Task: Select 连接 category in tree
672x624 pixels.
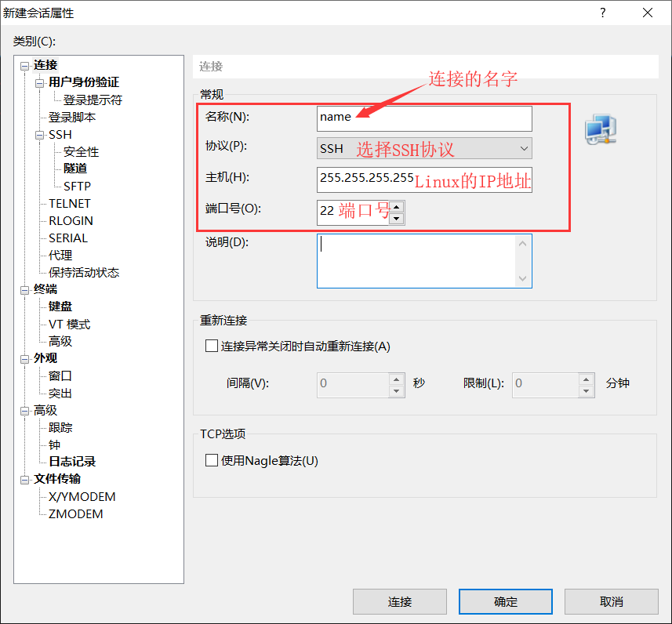Action: point(45,65)
